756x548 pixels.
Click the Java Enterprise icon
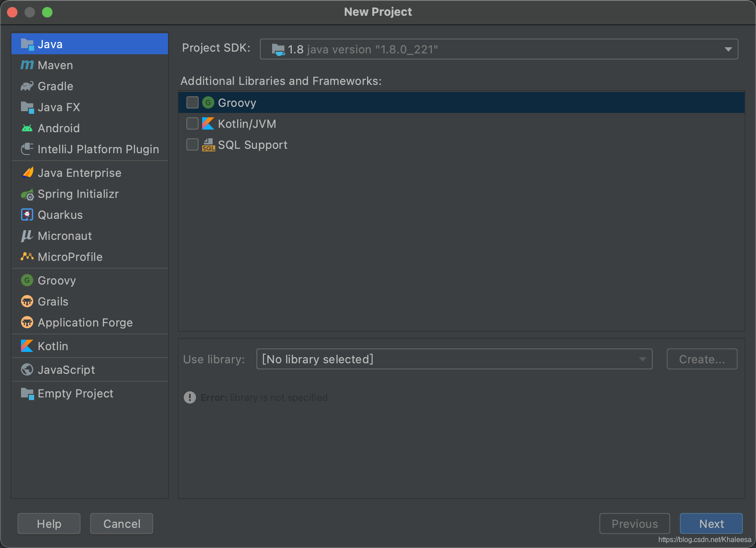tap(27, 173)
